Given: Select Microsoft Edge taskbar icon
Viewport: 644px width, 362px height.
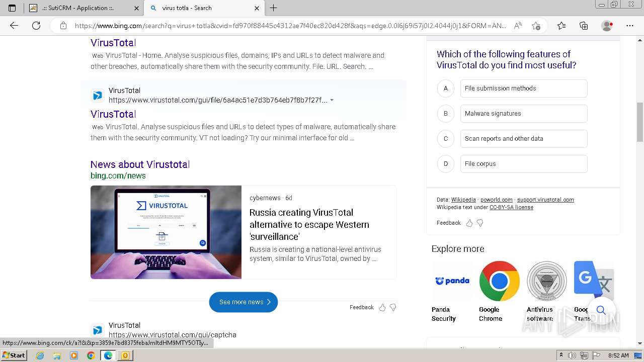Looking at the screenshot, I should pos(108,355).
